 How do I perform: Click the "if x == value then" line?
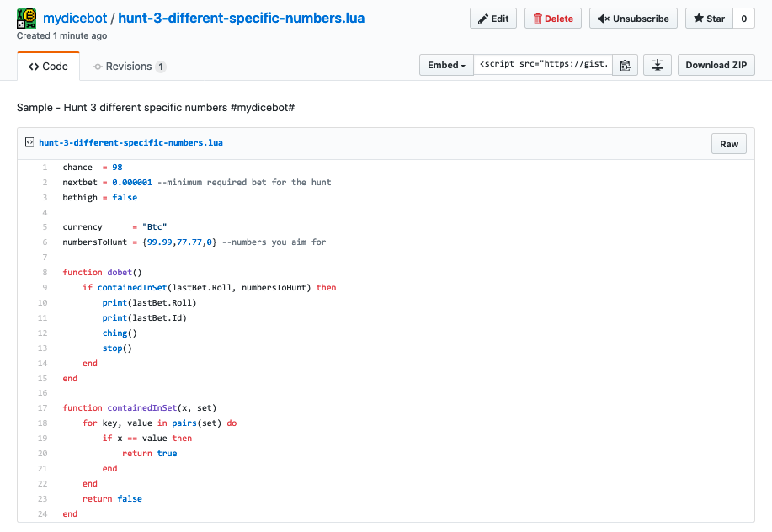click(x=147, y=438)
